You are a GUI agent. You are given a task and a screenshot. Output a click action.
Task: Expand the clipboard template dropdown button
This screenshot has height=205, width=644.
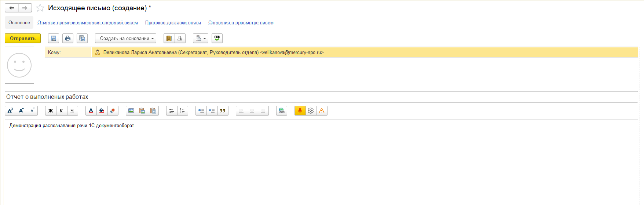coord(201,38)
